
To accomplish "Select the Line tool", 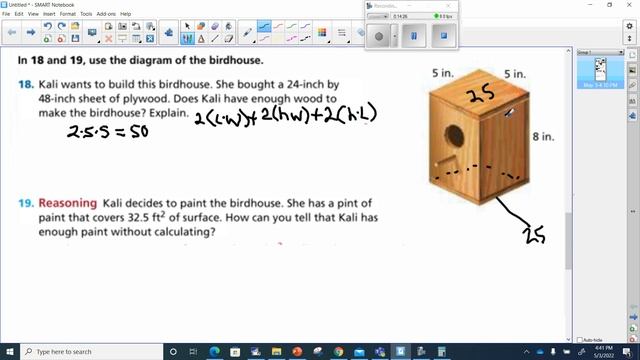I will click(215, 39).
